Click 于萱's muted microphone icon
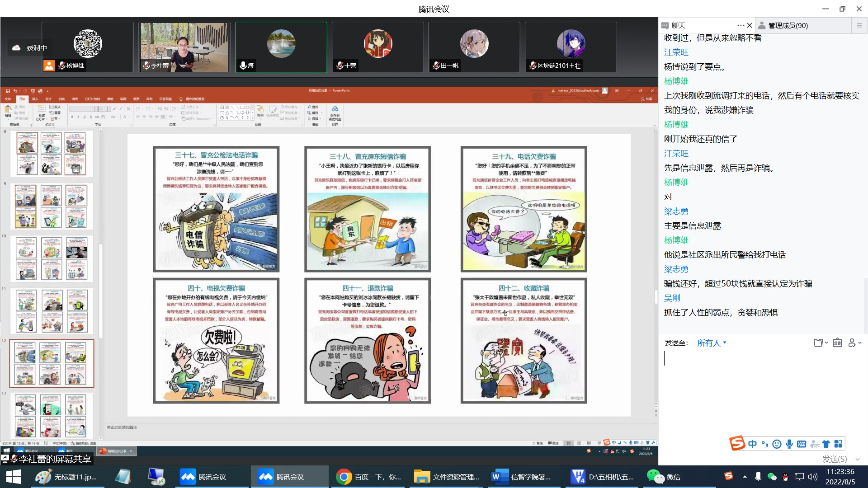 click(340, 66)
